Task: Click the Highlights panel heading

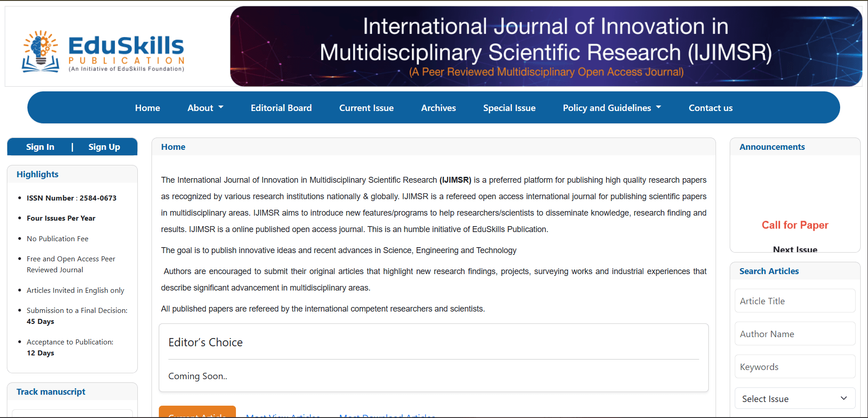Action: [x=37, y=174]
